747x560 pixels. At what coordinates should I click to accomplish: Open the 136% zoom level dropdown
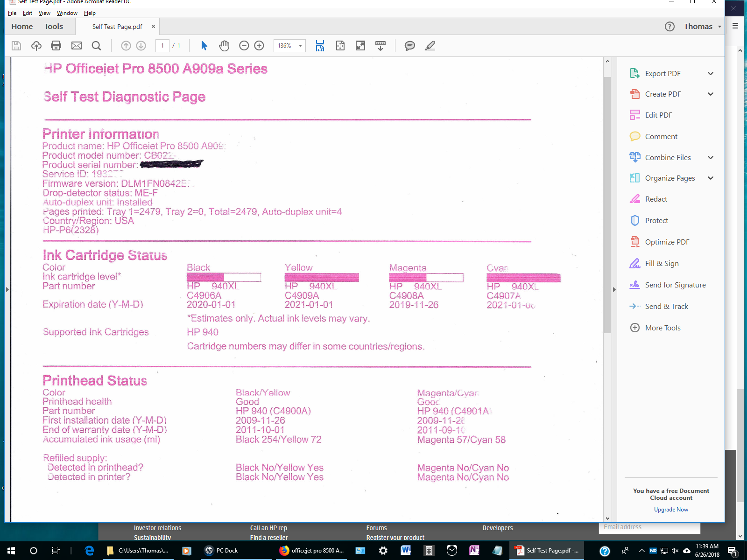300,46
